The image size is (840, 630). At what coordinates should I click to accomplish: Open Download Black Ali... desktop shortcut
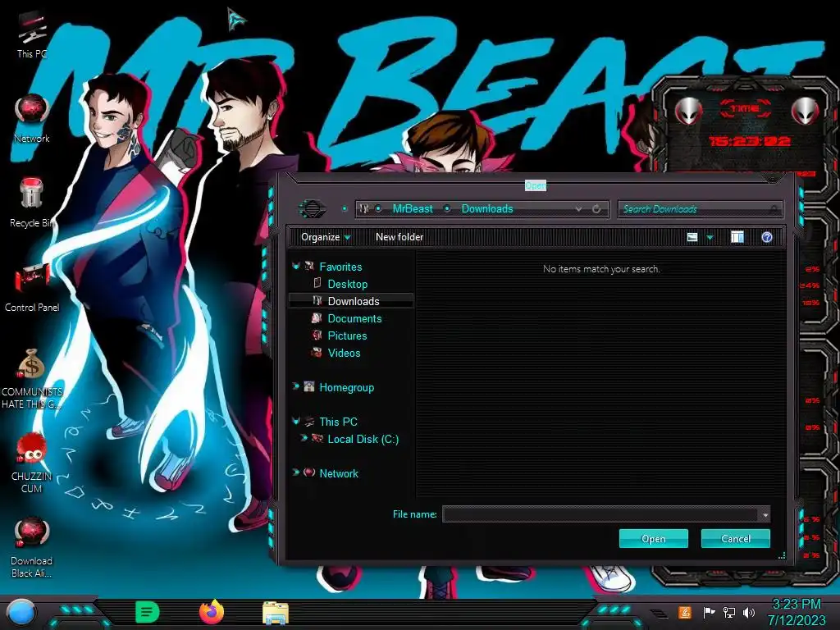pos(32,547)
